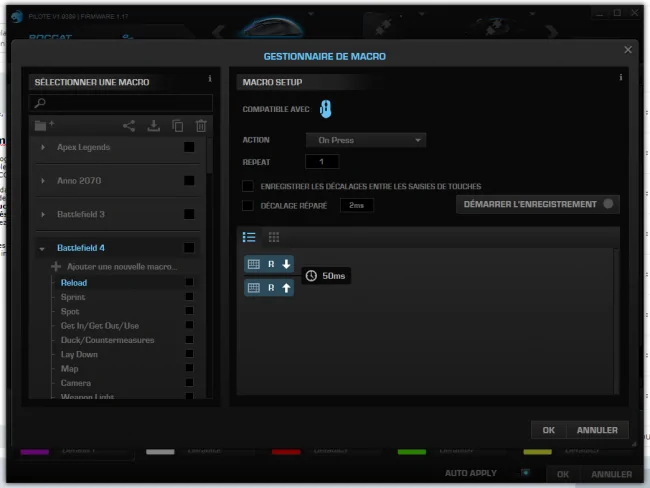Select the Reload macro
Screen dimensions: 650x488
(74, 283)
